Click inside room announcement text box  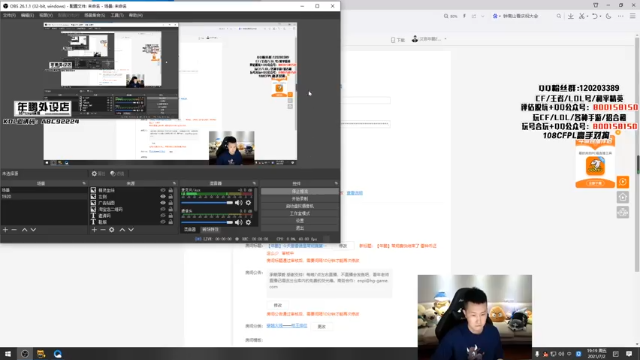(x=329, y=284)
